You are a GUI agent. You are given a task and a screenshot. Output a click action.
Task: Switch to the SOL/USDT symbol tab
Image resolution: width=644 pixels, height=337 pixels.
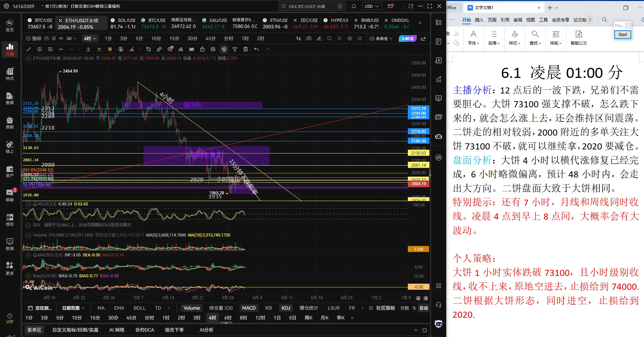tap(123, 23)
